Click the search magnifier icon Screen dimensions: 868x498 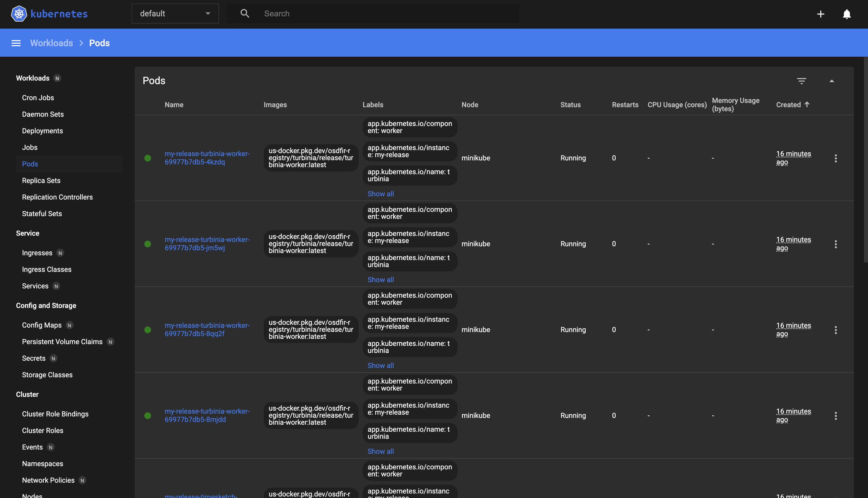pyautogui.click(x=245, y=14)
